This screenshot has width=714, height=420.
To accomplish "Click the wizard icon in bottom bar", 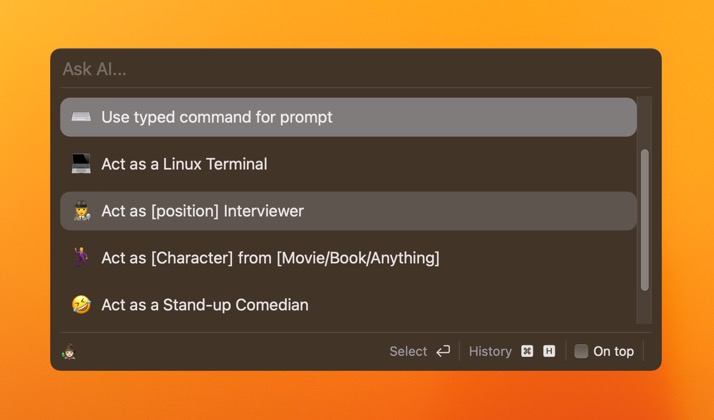I will (x=69, y=352).
